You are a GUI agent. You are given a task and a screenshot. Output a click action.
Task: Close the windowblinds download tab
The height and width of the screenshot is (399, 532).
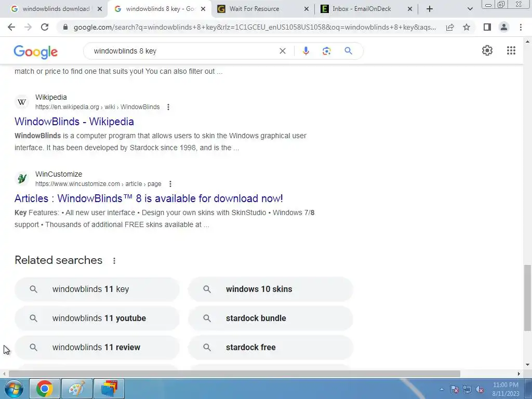point(100,9)
